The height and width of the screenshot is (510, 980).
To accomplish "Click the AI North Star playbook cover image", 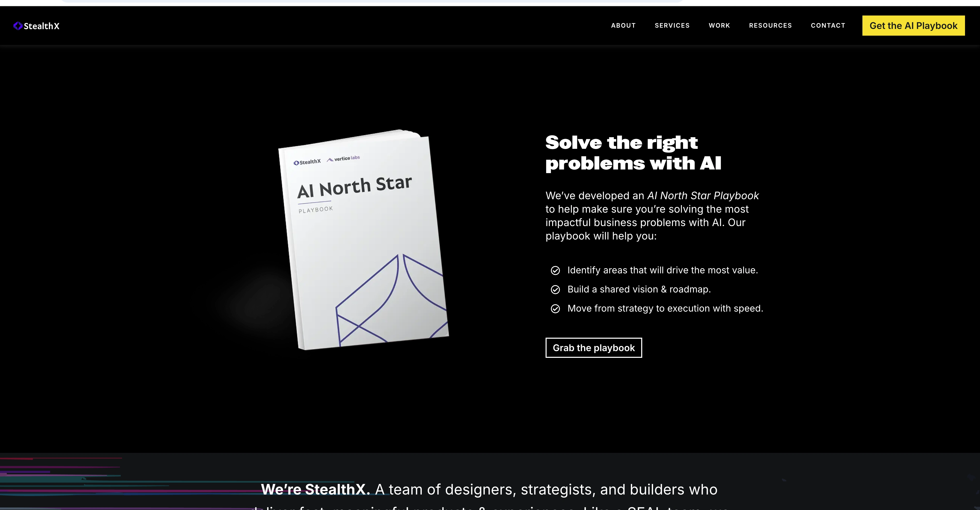I will click(x=364, y=239).
